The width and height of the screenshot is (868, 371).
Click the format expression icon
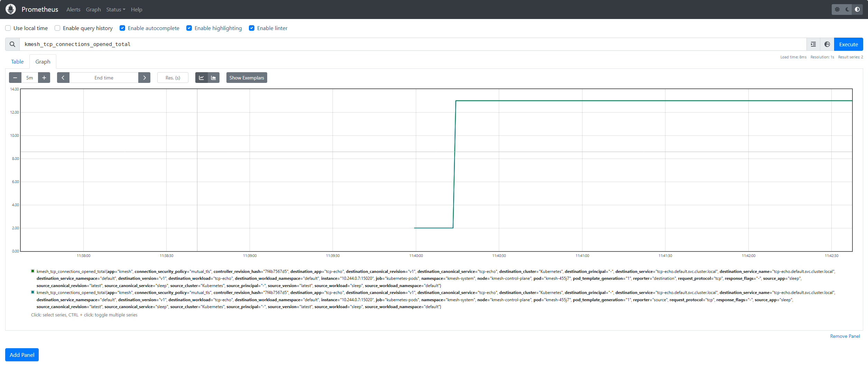tap(813, 44)
